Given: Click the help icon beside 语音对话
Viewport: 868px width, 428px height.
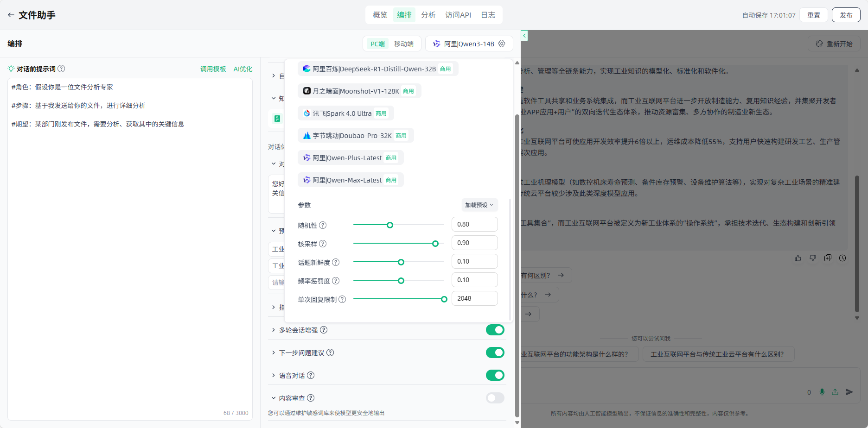Looking at the screenshot, I should [311, 375].
